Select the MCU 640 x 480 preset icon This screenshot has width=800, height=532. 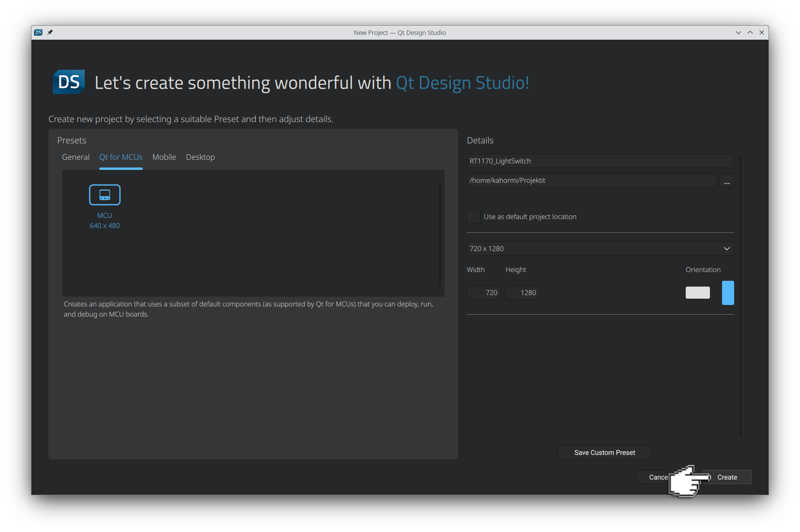click(104, 195)
